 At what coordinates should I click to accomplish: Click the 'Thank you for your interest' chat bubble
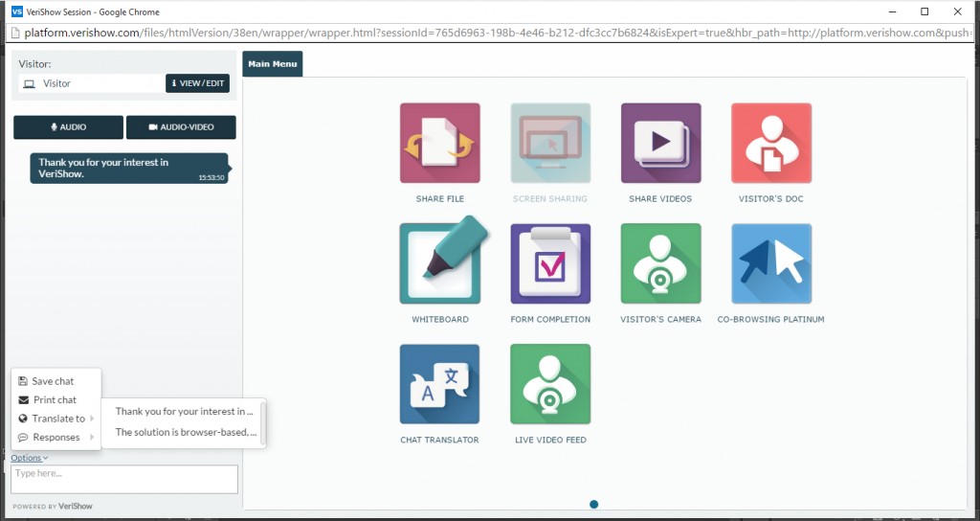[x=129, y=169]
